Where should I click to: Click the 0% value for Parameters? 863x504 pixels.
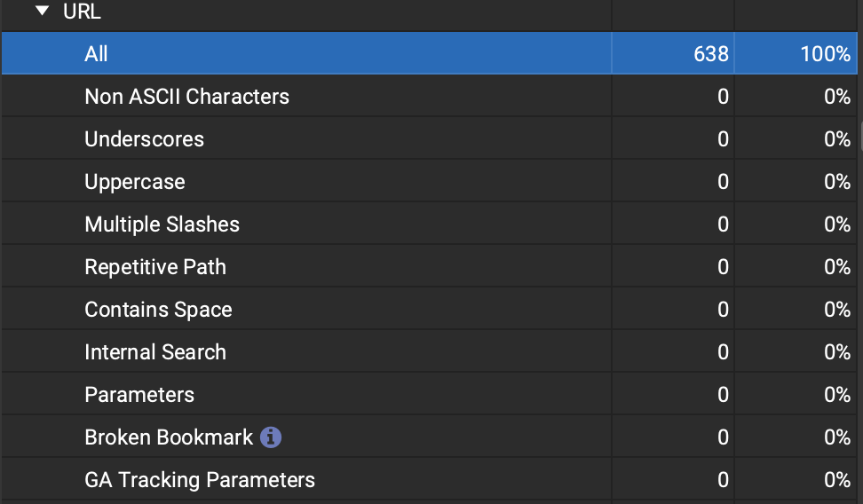[x=836, y=395]
